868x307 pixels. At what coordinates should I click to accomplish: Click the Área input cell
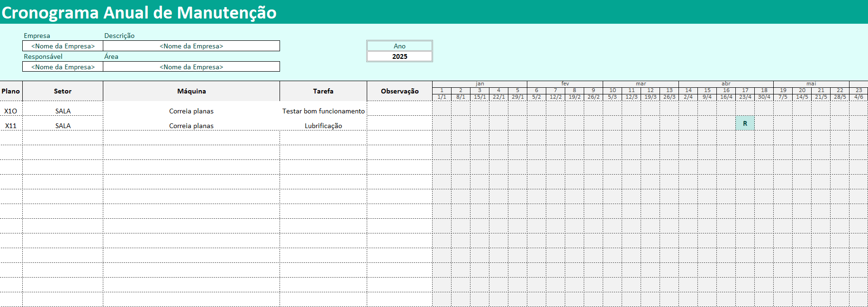pos(191,67)
